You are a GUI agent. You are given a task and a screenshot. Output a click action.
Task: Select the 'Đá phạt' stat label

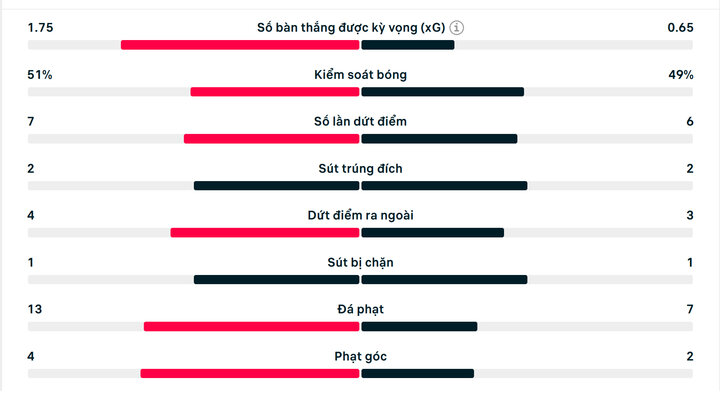pos(360,310)
